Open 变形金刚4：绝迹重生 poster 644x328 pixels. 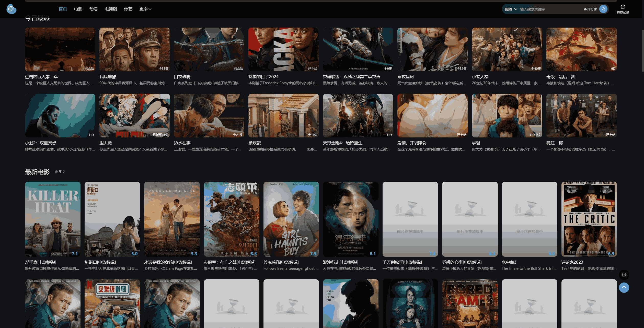click(358, 115)
